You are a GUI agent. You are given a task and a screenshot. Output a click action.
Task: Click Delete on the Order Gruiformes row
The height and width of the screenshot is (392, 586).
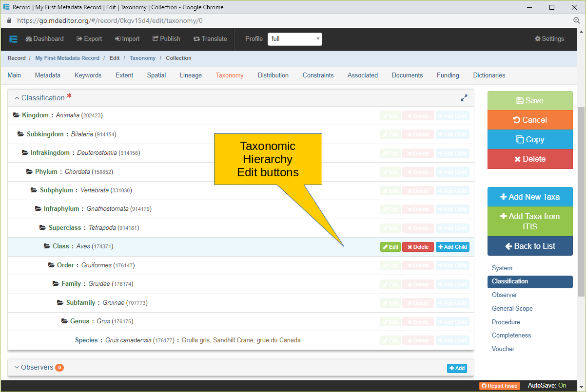(x=418, y=265)
